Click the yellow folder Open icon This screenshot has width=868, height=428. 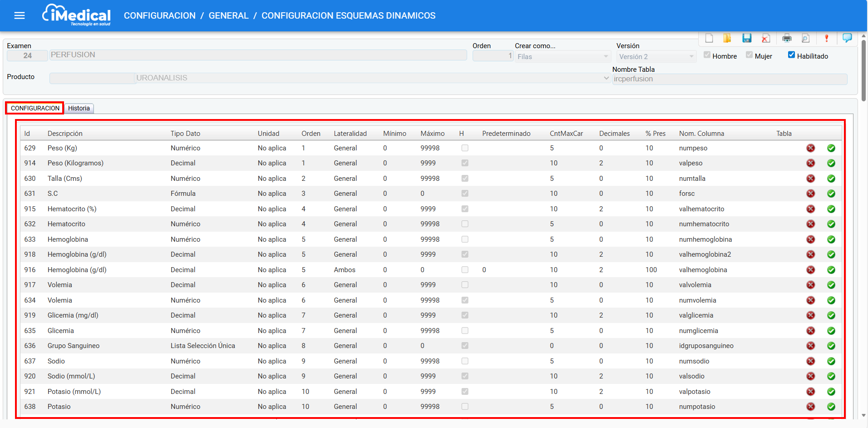727,38
